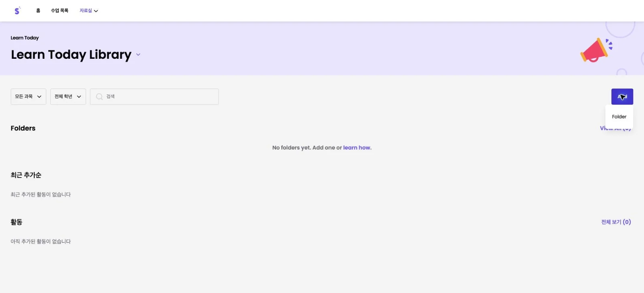Click the S logo icon
Image resolution: width=644 pixels, height=293 pixels.
click(x=17, y=11)
